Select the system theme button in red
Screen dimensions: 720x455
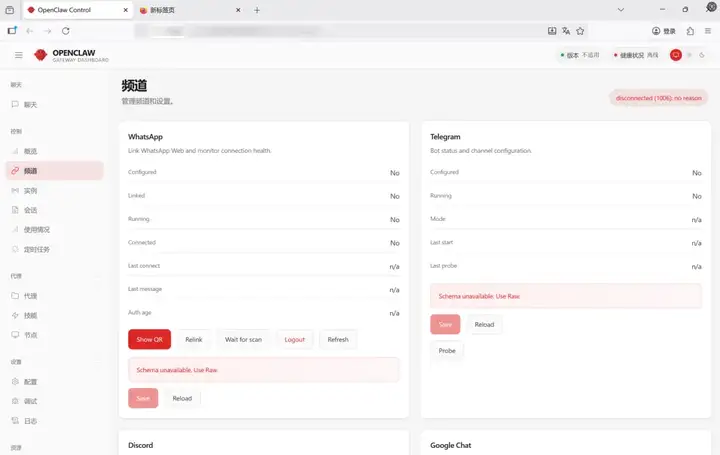pos(675,55)
